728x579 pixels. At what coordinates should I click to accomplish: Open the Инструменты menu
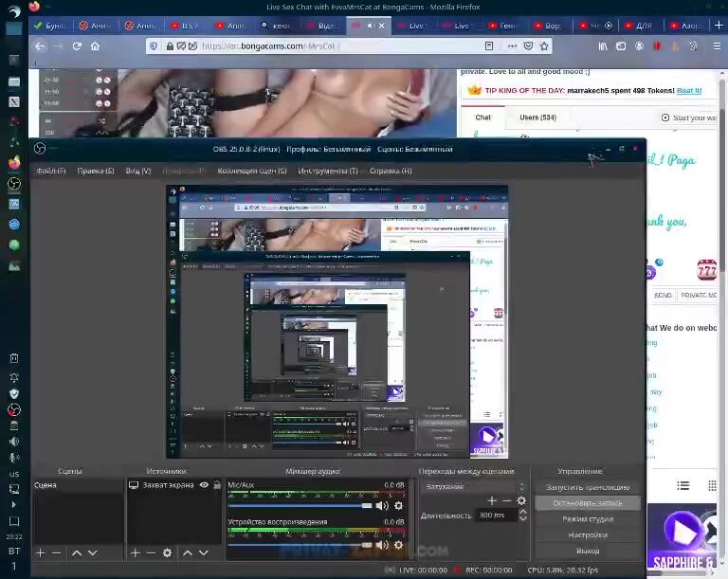pyautogui.click(x=327, y=171)
